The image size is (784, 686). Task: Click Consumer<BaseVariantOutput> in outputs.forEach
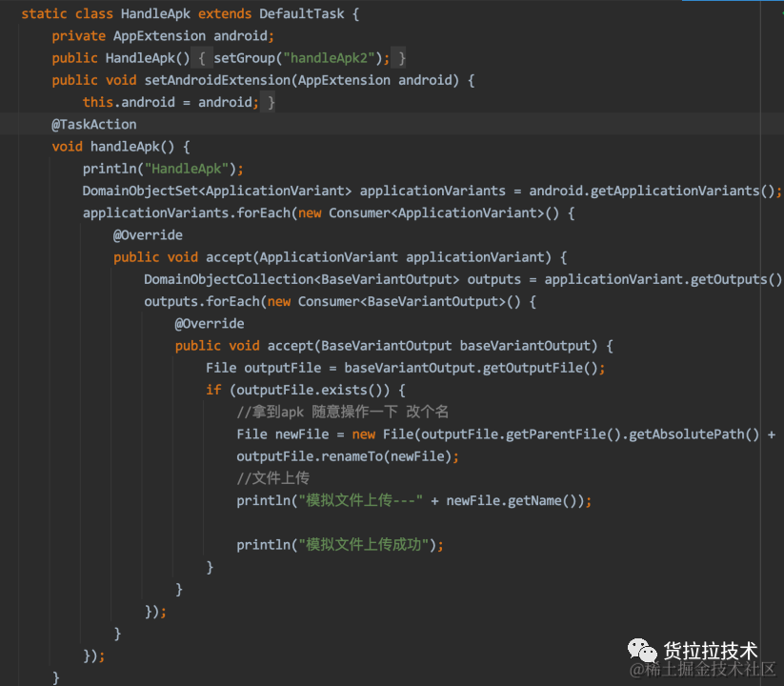coord(401,301)
